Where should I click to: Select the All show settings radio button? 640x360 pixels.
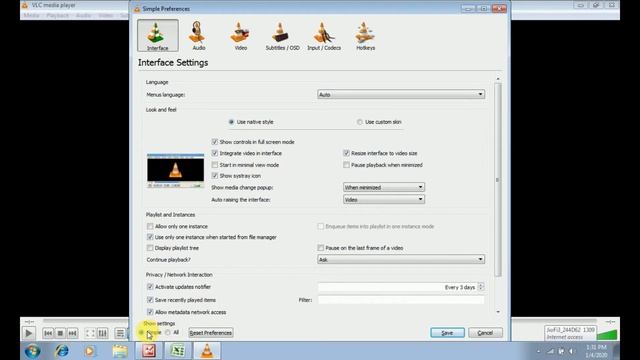(x=168, y=333)
